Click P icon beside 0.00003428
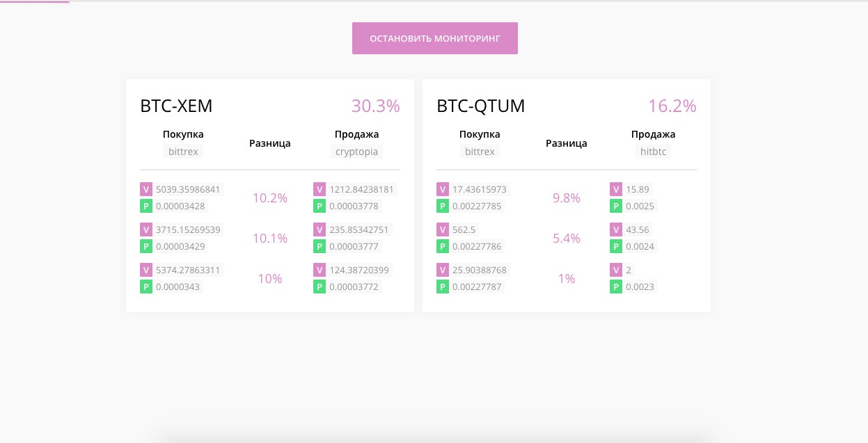 tap(146, 206)
